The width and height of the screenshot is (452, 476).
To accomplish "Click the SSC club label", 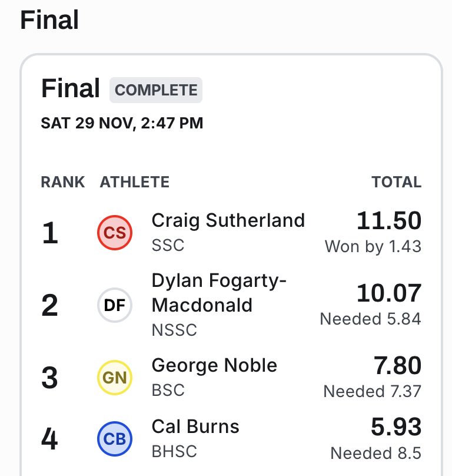I will [168, 244].
